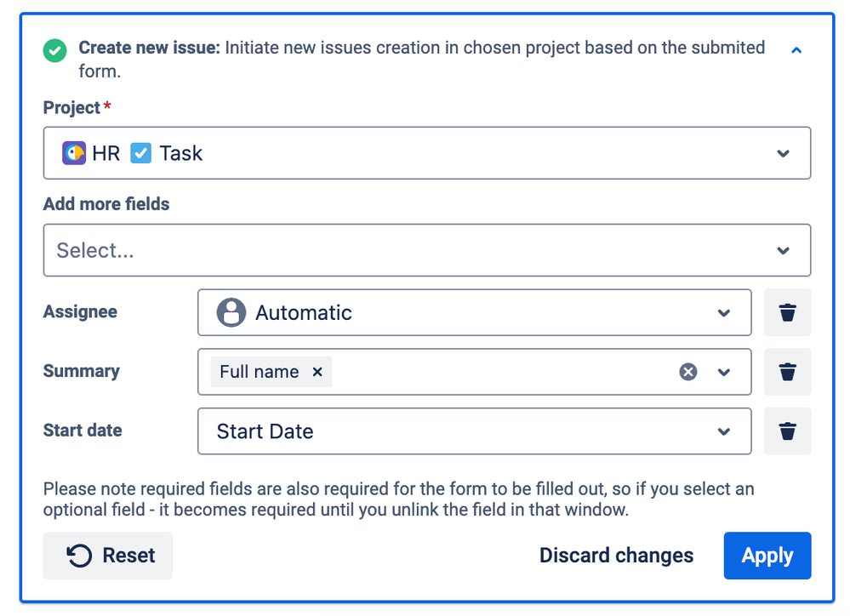Image resolution: width=850 pixels, height=616 pixels.
Task: Click the Automatic assignee avatar icon
Action: (x=231, y=312)
